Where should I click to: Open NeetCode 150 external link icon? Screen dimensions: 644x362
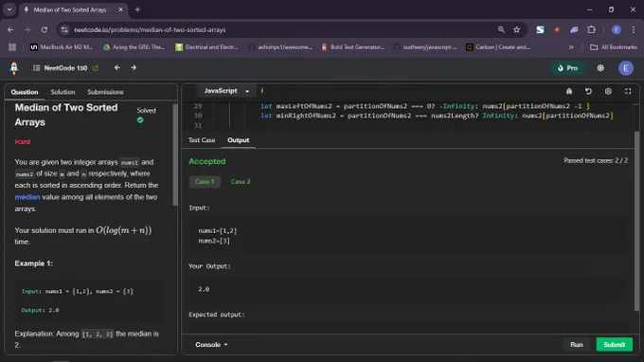[x=96, y=68]
